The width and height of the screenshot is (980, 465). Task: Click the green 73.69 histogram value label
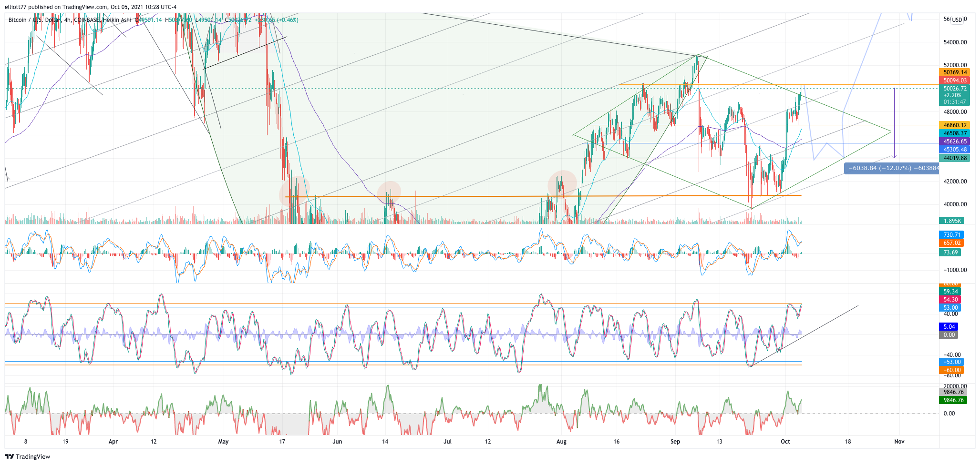click(x=950, y=253)
